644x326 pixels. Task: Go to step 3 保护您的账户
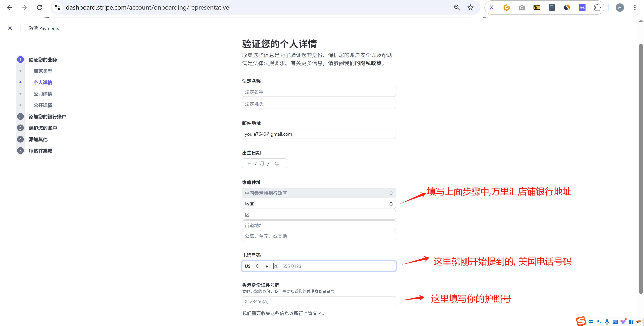tap(43, 128)
